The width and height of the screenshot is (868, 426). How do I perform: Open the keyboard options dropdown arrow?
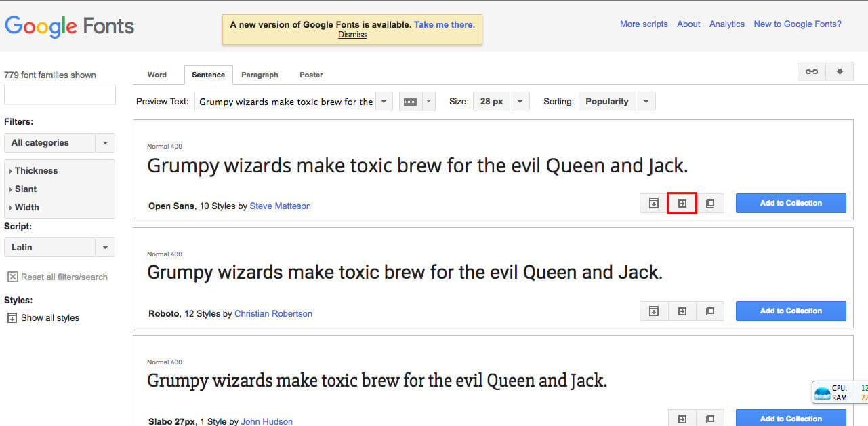[428, 102]
